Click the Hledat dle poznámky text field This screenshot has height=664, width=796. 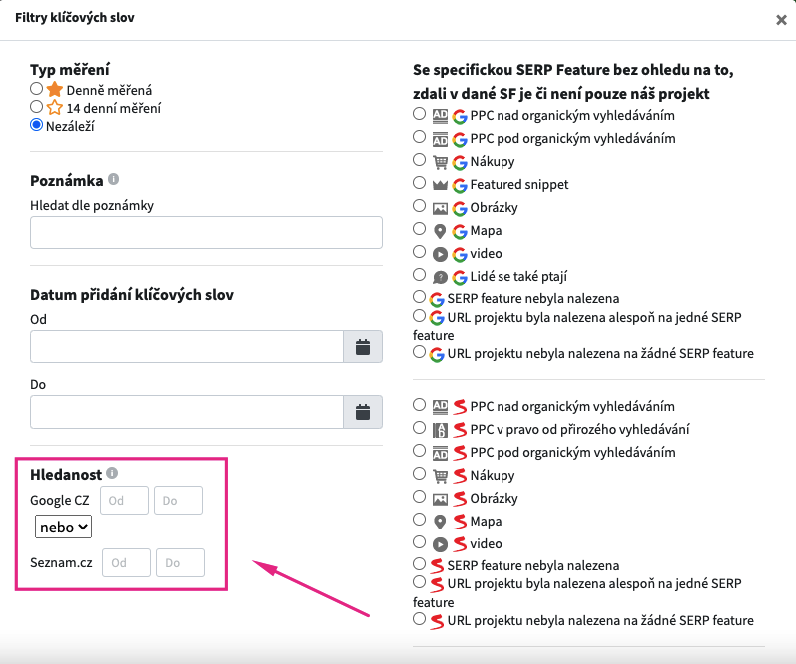click(x=206, y=233)
